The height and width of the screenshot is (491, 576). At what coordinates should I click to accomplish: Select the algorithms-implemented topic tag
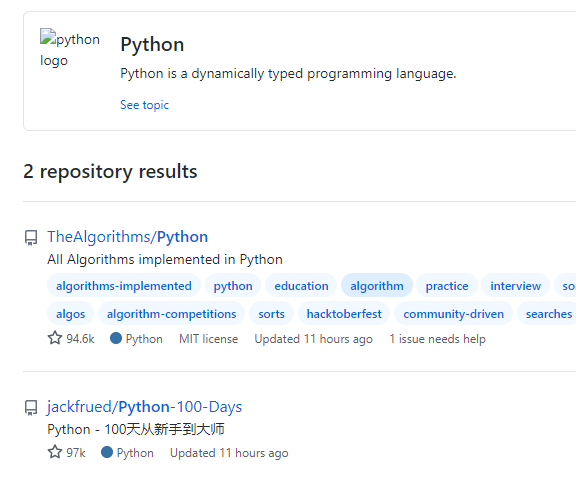tap(124, 286)
